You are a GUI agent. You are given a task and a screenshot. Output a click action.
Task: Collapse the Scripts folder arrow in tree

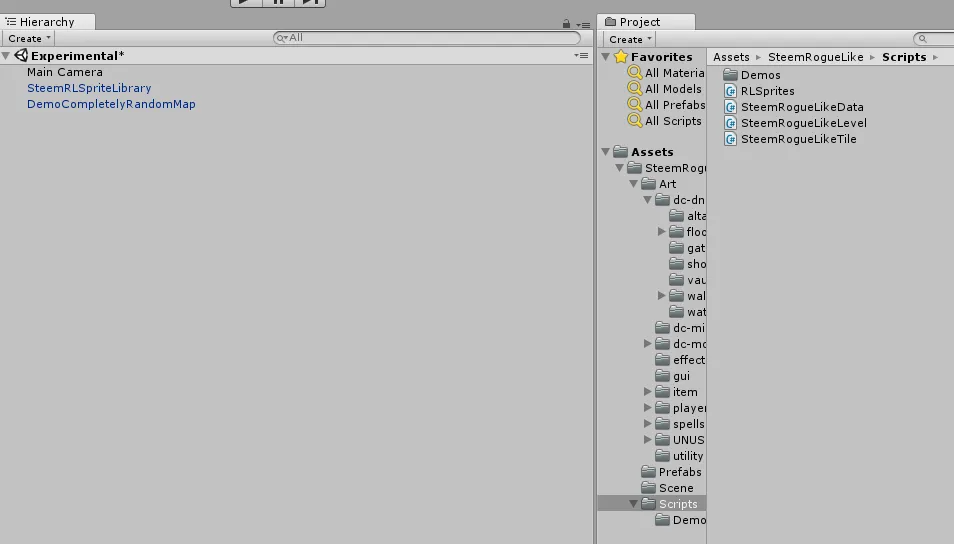point(633,504)
